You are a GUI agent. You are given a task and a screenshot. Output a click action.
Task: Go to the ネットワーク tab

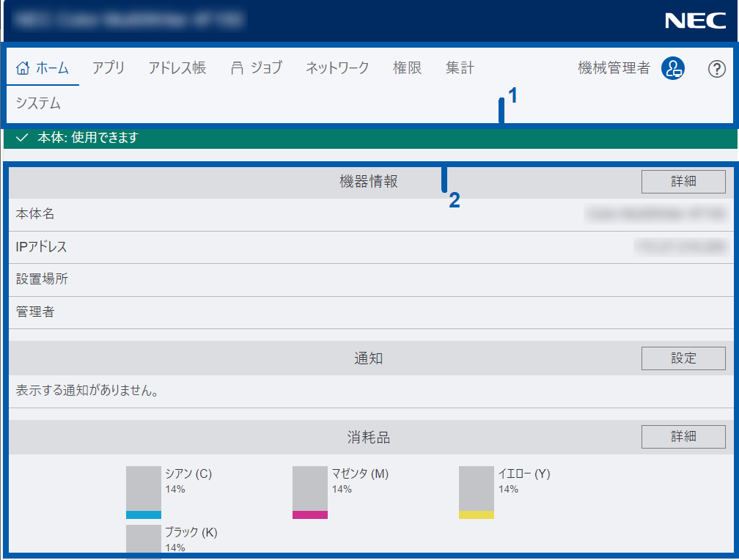[337, 68]
